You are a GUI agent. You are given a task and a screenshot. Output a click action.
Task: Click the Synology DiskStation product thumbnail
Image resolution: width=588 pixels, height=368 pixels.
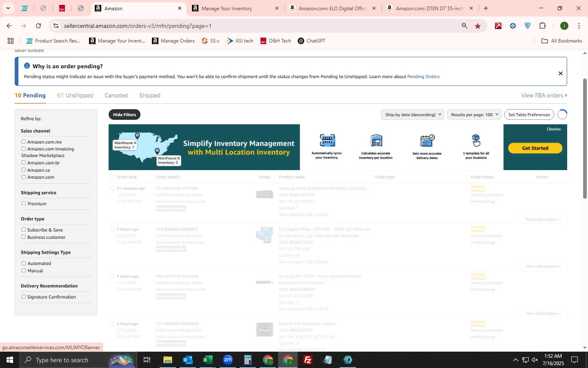tap(265, 194)
